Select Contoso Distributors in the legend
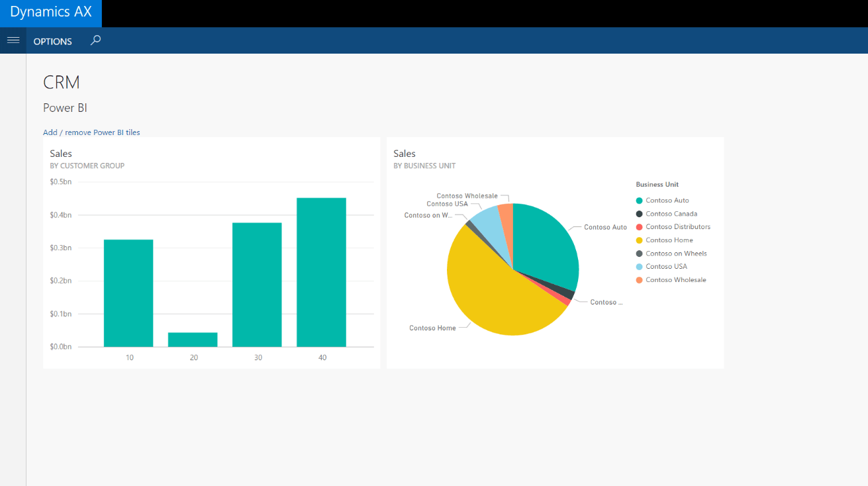Image resolution: width=868 pixels, height=486 pixels. [x=677, y=227]
